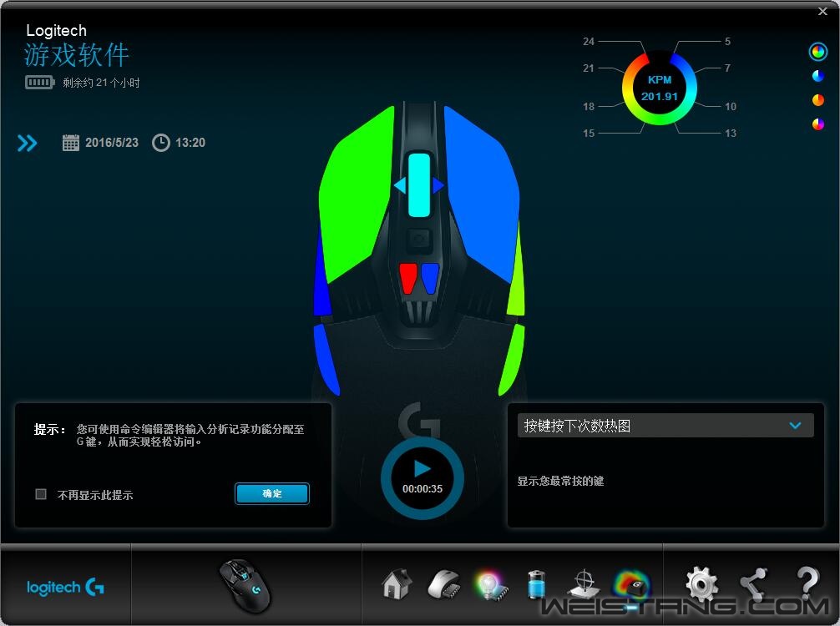Screen dimensions: 840x626
Task: Click the 显示您最常按的键 description text
Action: click(x=560, y=481)
